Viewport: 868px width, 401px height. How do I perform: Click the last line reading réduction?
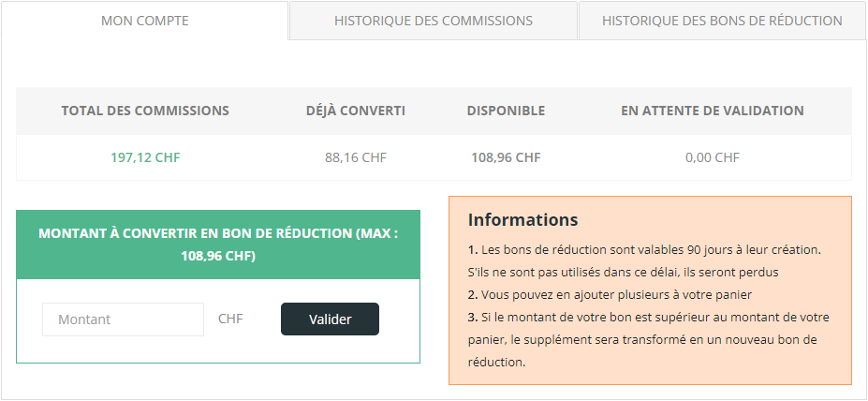tap(496, 363)
